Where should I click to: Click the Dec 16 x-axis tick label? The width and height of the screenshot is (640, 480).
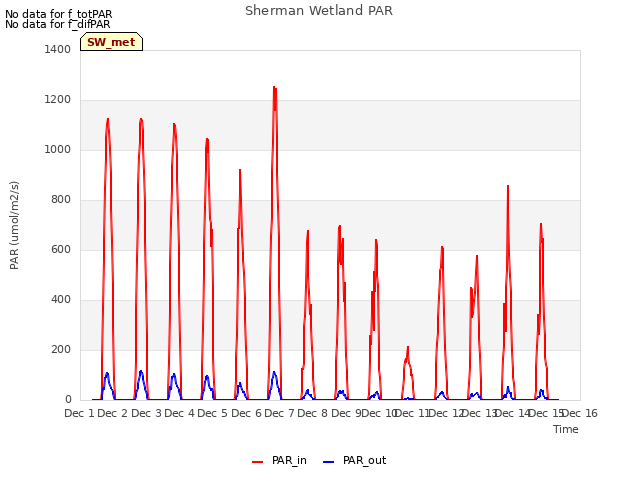580,413
